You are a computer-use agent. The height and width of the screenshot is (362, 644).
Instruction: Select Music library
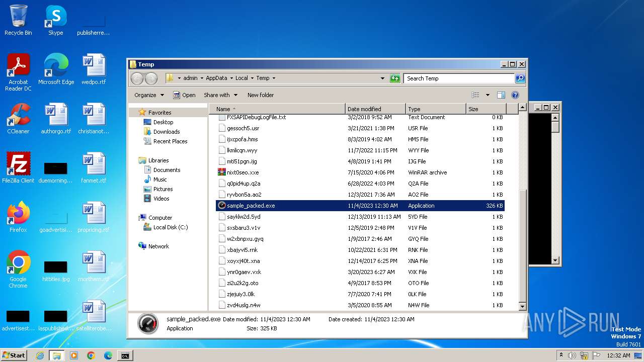(160, 179)
